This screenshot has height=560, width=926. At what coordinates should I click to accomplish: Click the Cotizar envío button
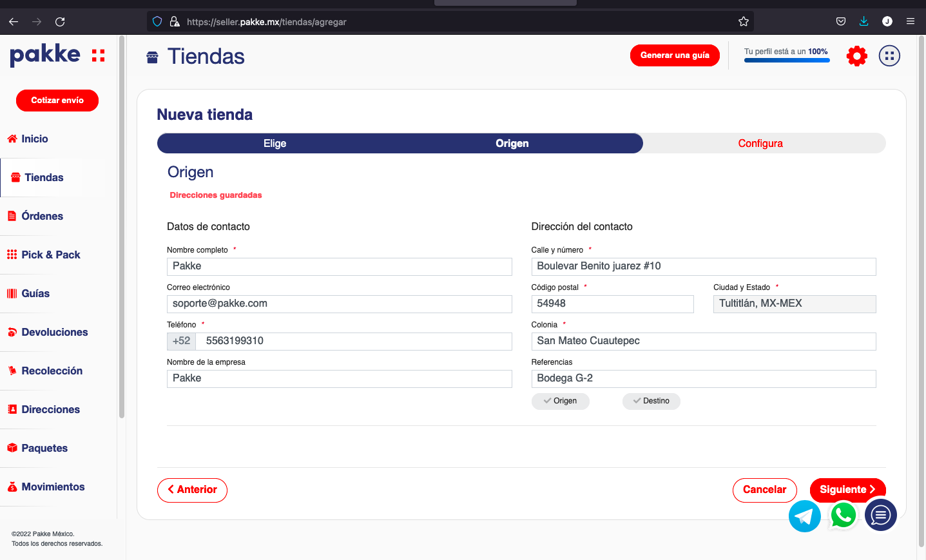click(x=57, y=101)
